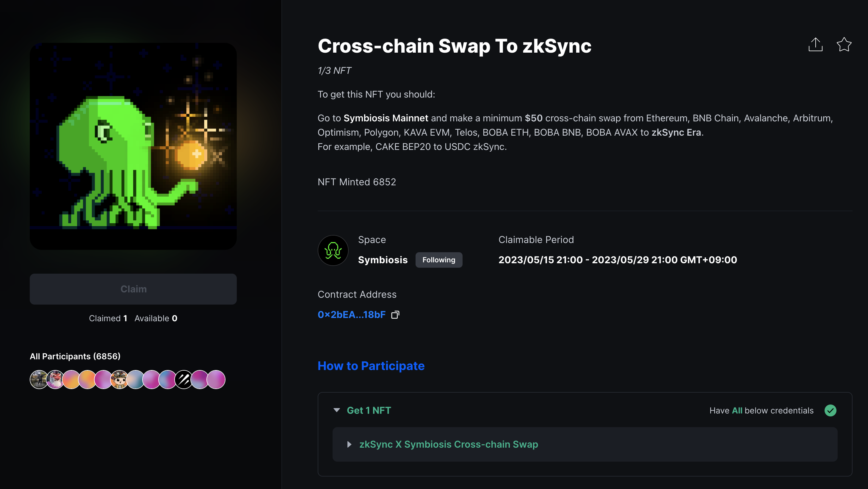Click the How to Participate heading
Image resolution: width=868 pixels, height=489 pixels.
tap(371, 366)
